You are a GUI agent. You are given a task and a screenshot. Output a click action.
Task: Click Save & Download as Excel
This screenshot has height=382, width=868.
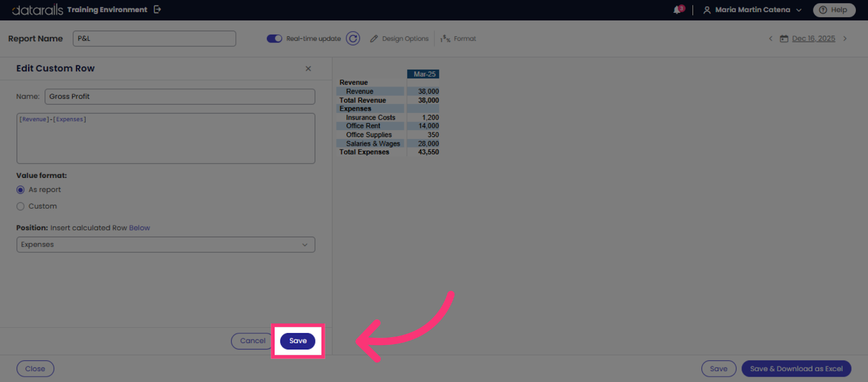point(796,369)
